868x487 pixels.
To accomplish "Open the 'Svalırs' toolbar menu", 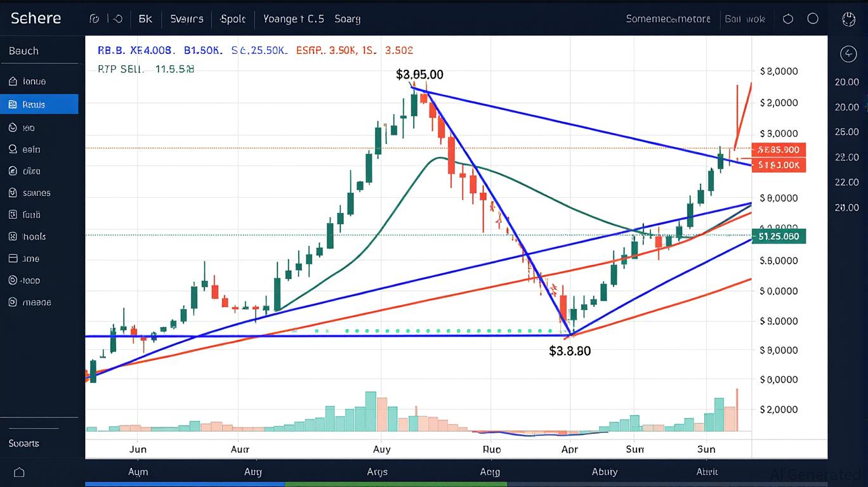I will pos(187,19).
